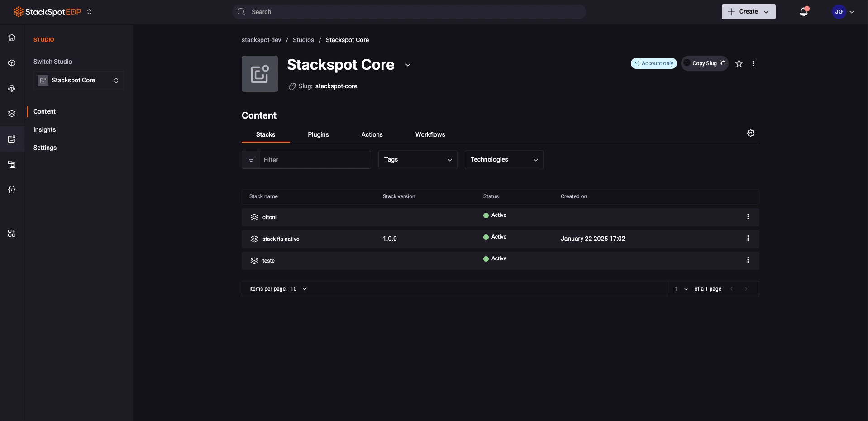
Task: Select the cube/package icon in sidebar
Action: 12,63
